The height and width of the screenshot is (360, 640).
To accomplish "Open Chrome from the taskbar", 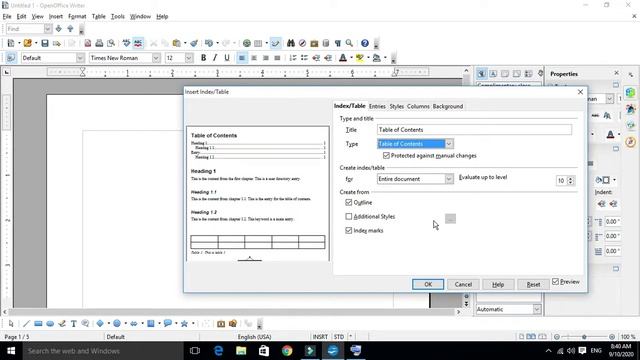I will [287, 351].
